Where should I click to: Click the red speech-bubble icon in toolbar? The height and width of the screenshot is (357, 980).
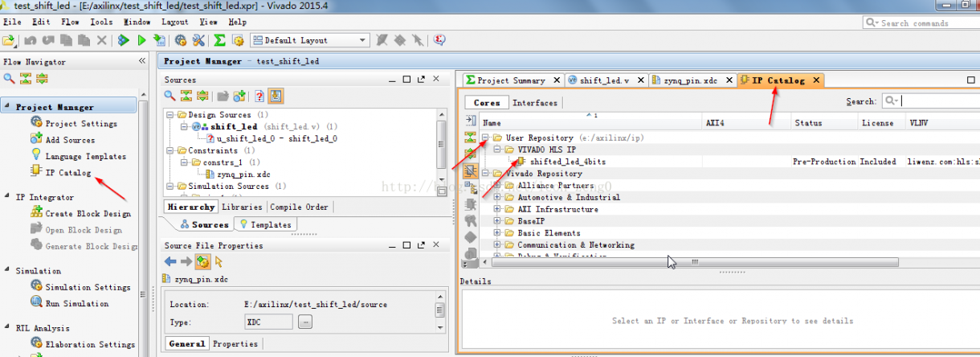click(440, 39)
